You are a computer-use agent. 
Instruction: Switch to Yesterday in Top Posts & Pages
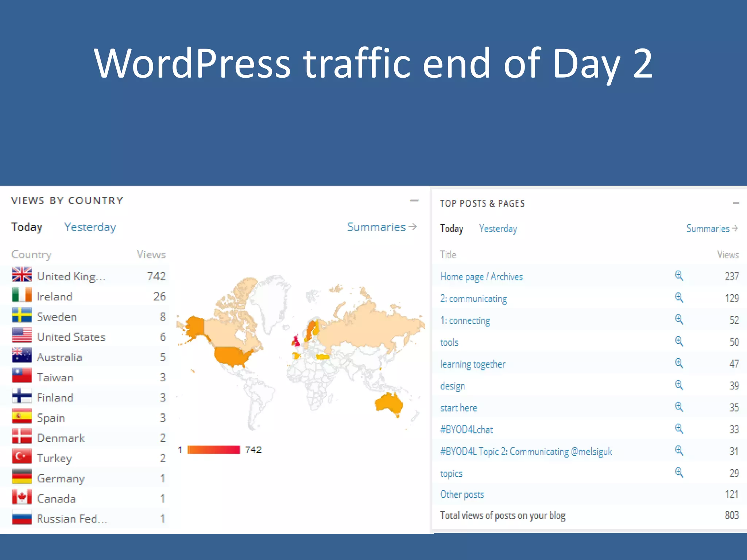[498, 229]
